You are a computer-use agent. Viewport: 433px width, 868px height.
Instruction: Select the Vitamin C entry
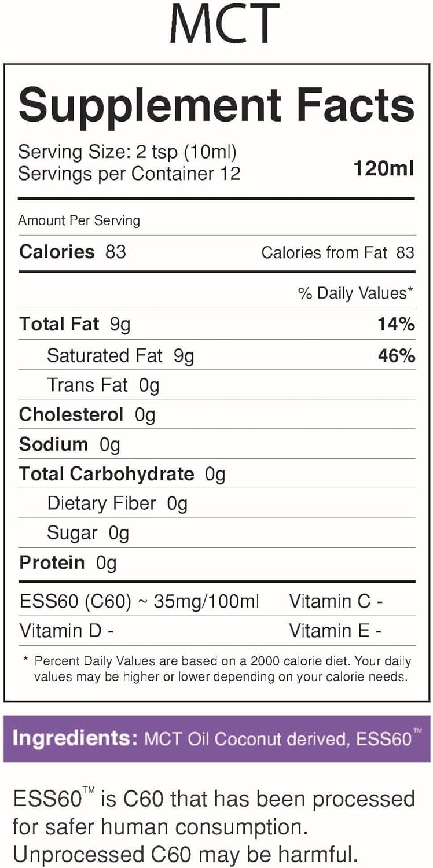pyautogui.click(x=336, y=601)
